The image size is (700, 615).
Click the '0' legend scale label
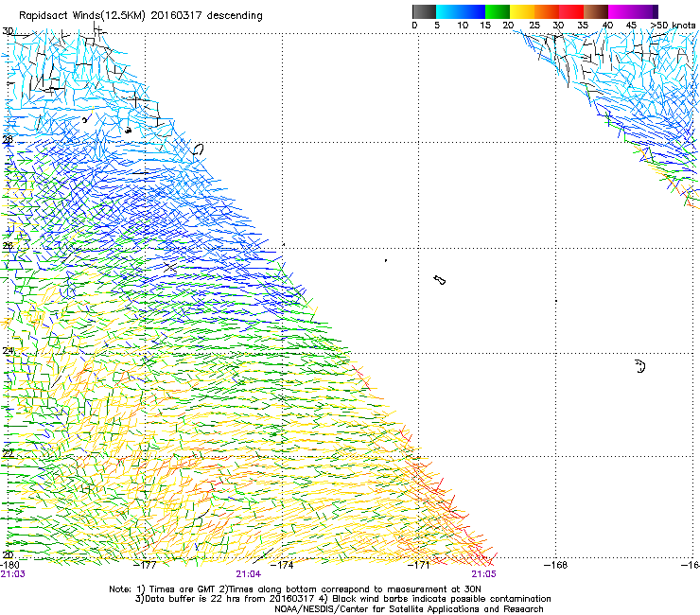[x=414, y=26]
